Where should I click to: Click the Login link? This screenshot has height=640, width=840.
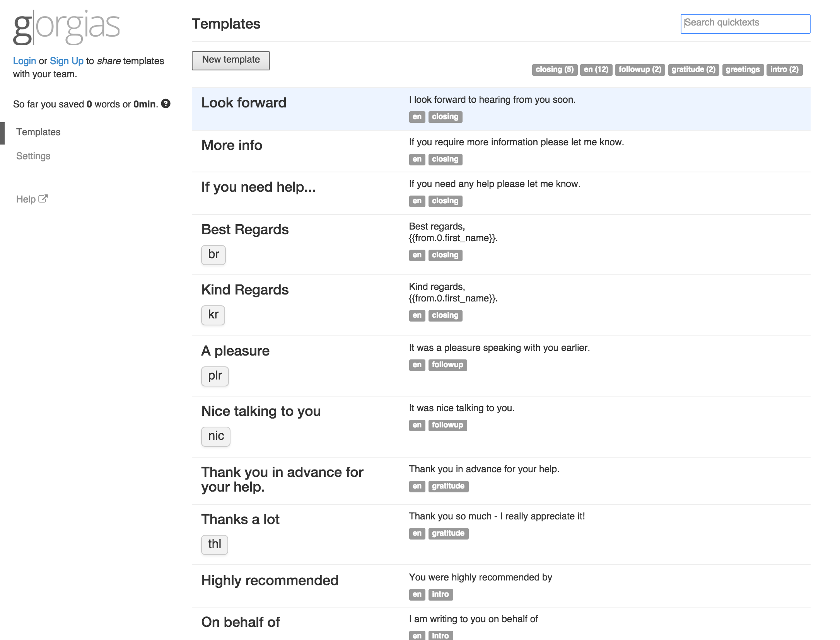(24, 61)
